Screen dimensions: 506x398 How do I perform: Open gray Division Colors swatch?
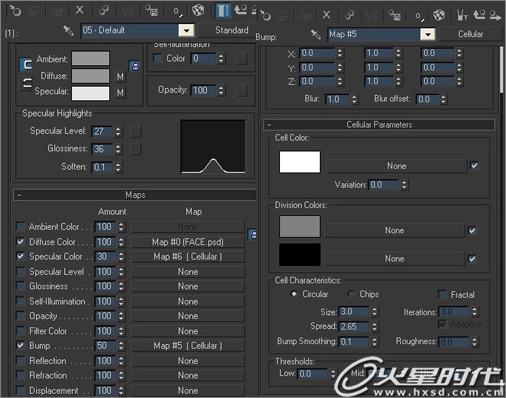click(x=300, y=226)
